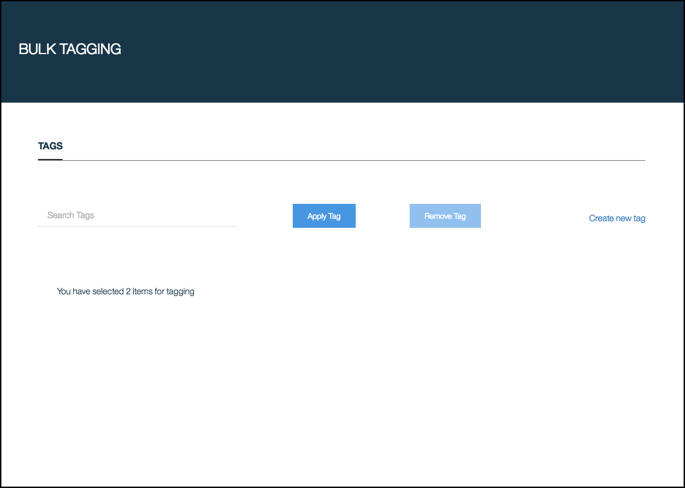Open the Create new tag link
The image size is (685, 488).
616,218
